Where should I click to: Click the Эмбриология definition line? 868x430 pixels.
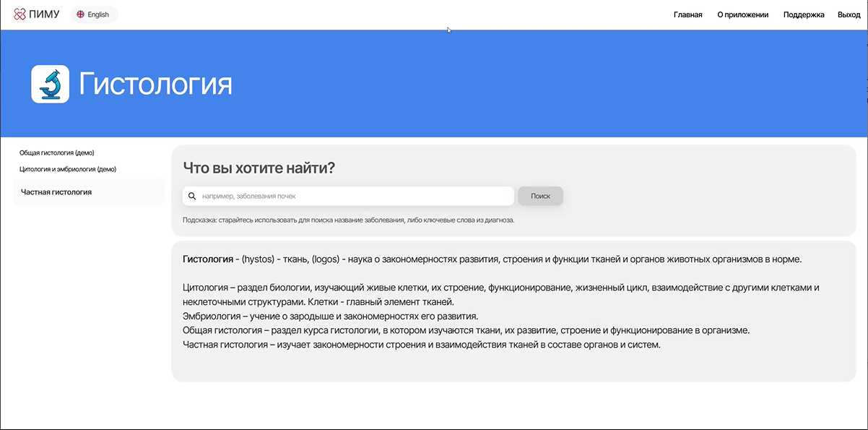tap(331, 317)
